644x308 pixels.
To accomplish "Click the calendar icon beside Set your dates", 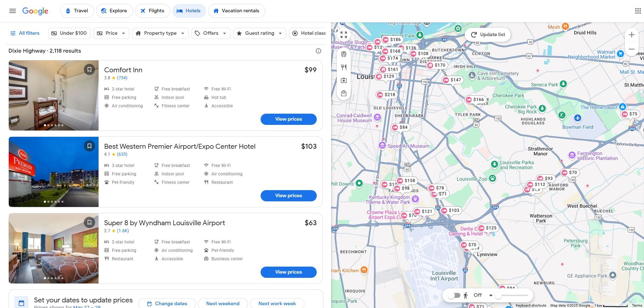I will [x=21, y=303].
